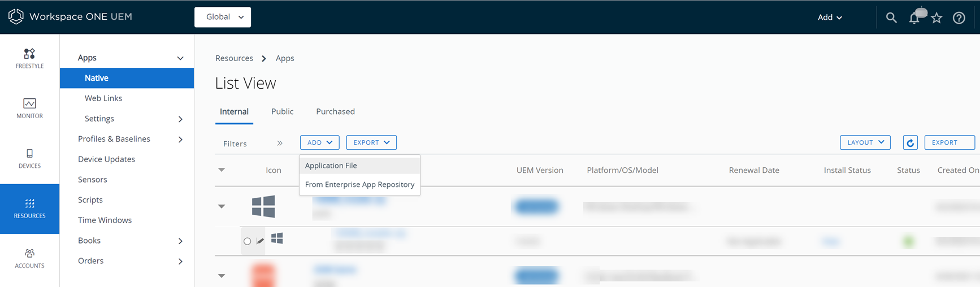Image resolution: width=980 pixels, height=287 pixels.
Task: Click the search magnifier icon
Action: 891,18
